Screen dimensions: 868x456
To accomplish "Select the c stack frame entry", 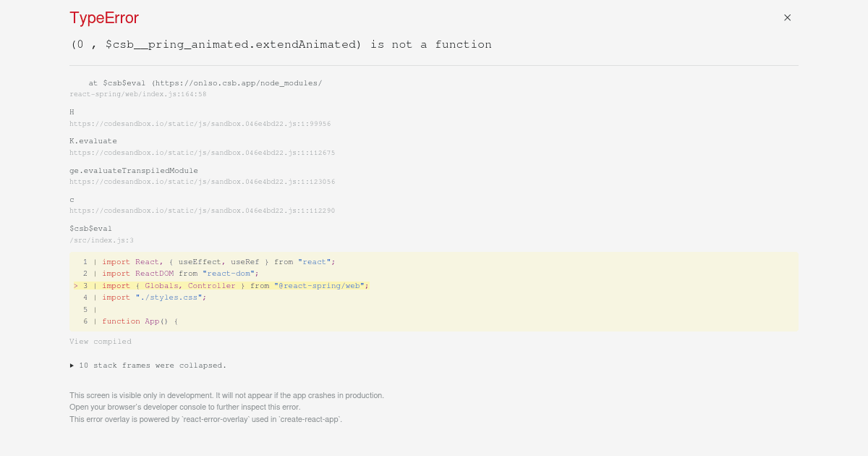I will click(x=72, y=199).
